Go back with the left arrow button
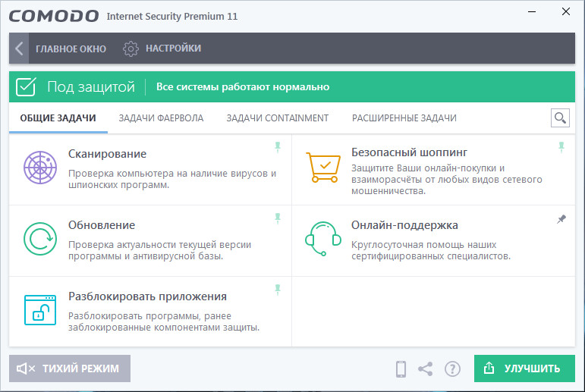The image size is (585, 392). 19,49
